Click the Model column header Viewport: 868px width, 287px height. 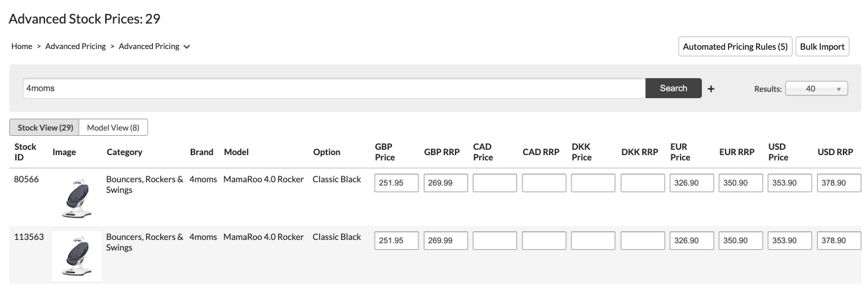[x=236, y=152]
